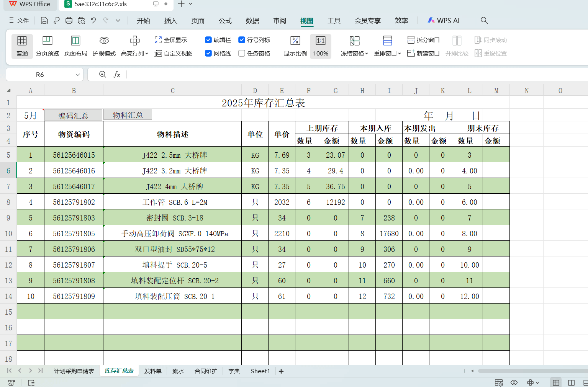The image size is (588, 387).
Task: Switch to the 公式 ribbon tab
Action: pyautogui.click(x=225, y=21)
